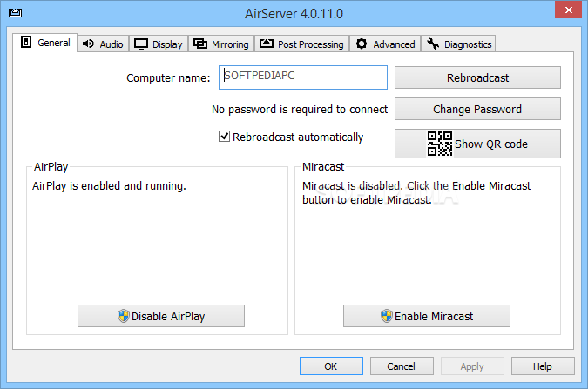The height and width of the screenshot is (389, 588).
Task: Click 'No password is required to connect' text
Action: (300, 110)
